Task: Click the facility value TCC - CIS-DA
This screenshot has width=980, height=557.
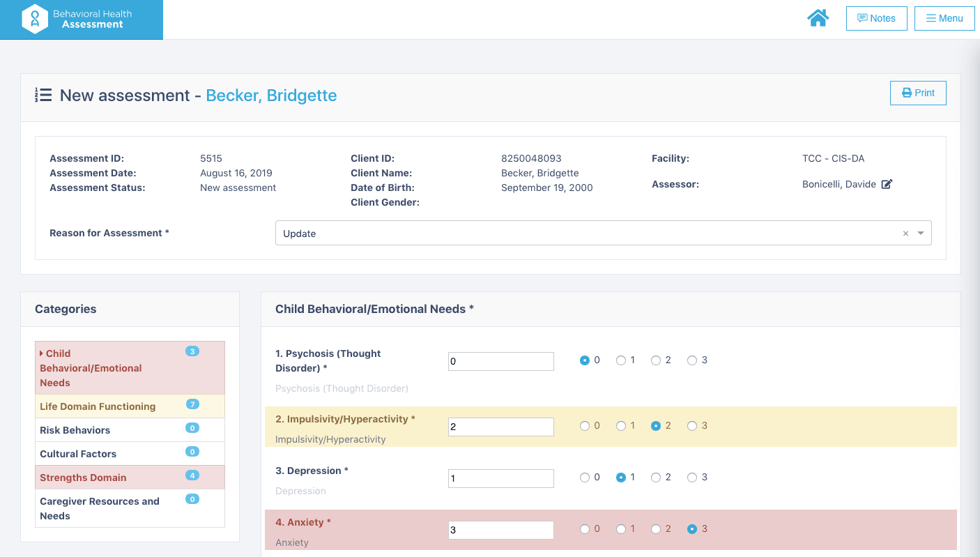Action: [x=833, y=158]
